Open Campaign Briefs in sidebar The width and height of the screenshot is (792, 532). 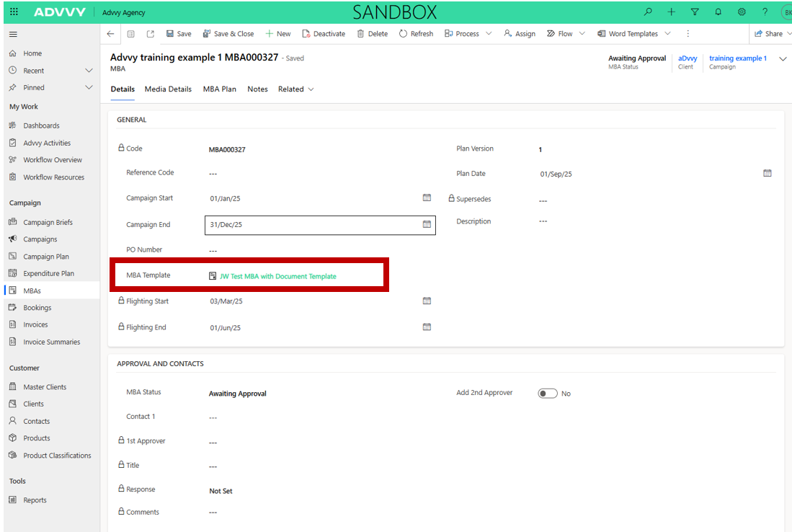pos(48,222)
